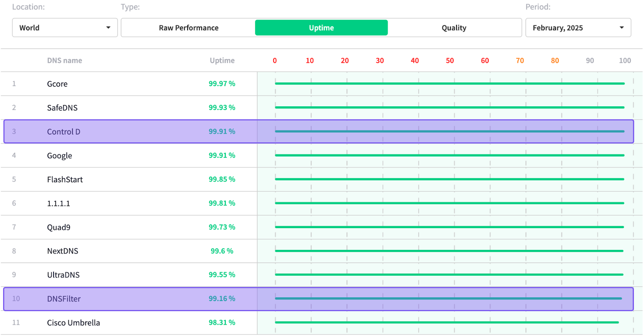Click DNSFilter's 99.16 % uptime value

pyautogui.click(x=222, y=299)
